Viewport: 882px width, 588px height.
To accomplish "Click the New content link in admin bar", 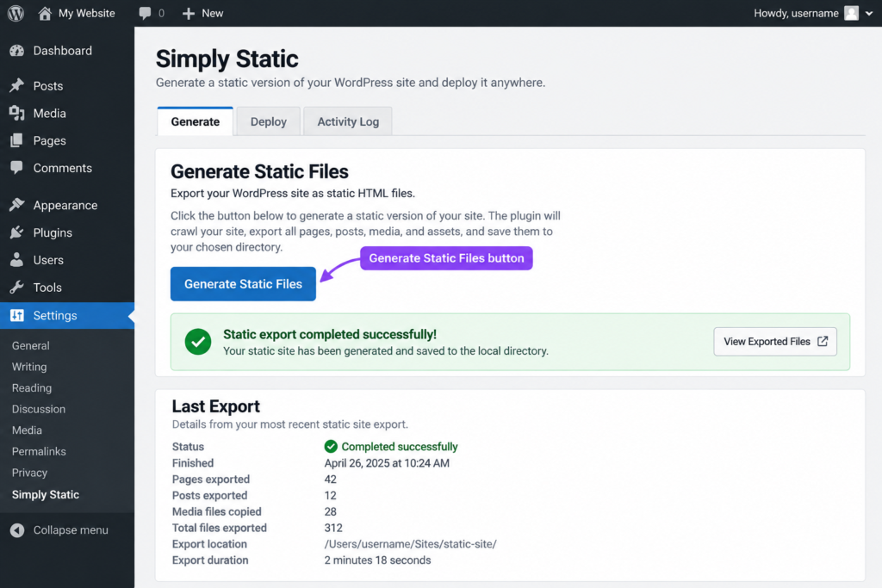I will [x=213, y=13].
